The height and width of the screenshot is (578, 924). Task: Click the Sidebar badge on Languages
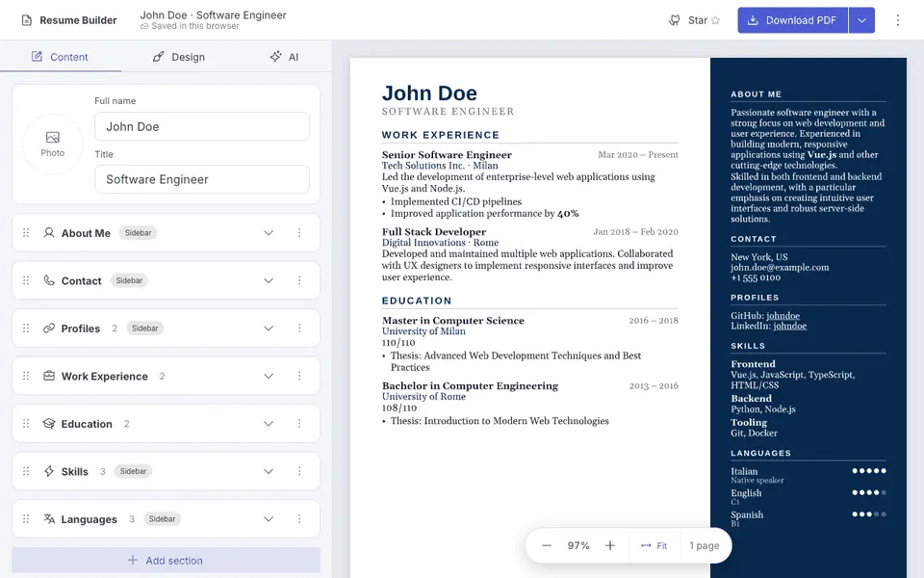162,519
